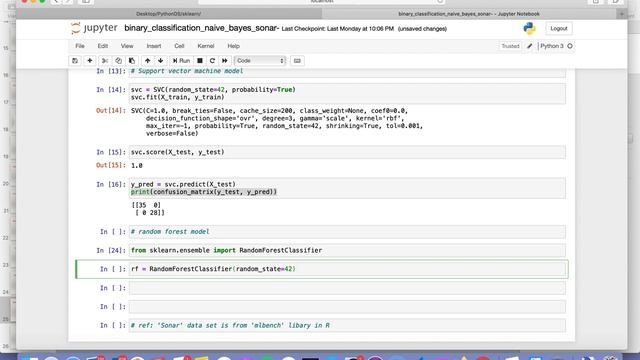Click inside the rf = RandomForestClassifier cell
The height and width of the screenshot is (360, 640).
(347, 269)
